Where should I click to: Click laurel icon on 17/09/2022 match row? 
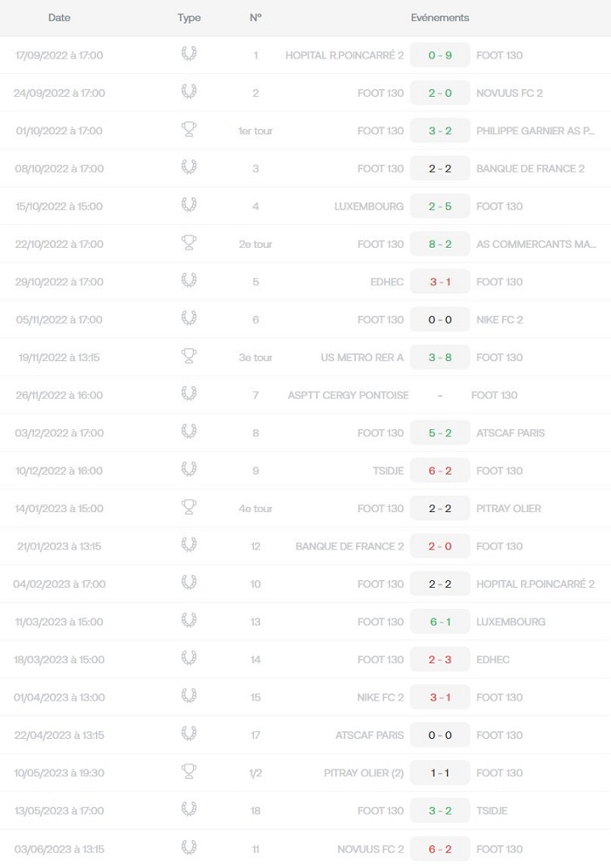pos(189,54)
